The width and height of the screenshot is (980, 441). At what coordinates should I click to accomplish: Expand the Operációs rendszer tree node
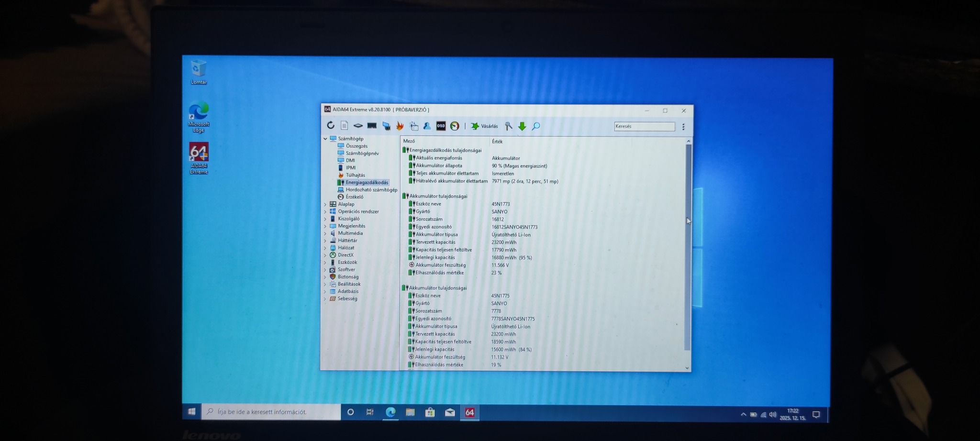325,211
